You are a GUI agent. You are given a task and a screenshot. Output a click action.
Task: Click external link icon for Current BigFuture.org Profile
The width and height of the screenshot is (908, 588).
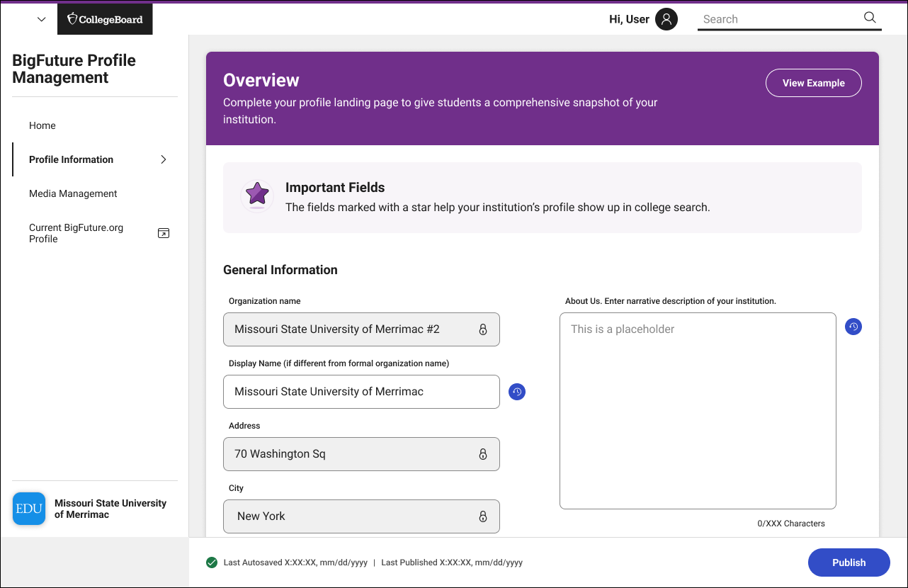click(164, 233)
